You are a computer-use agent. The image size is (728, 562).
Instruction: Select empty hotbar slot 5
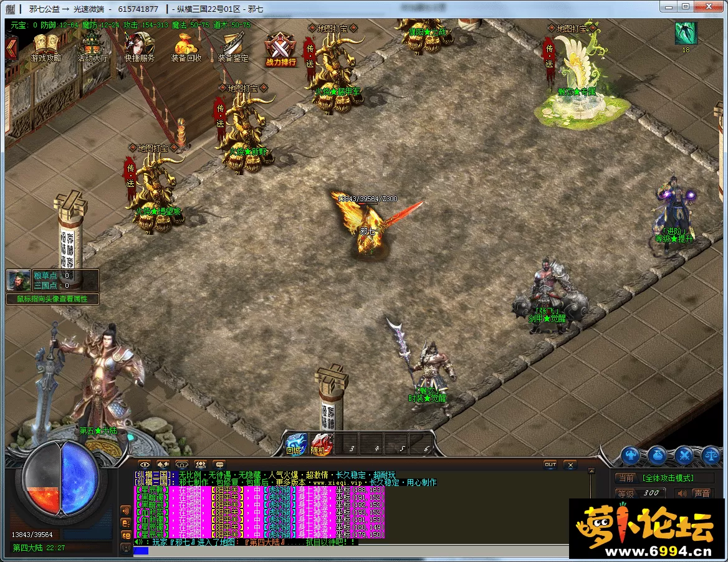(x=397, y=444)
